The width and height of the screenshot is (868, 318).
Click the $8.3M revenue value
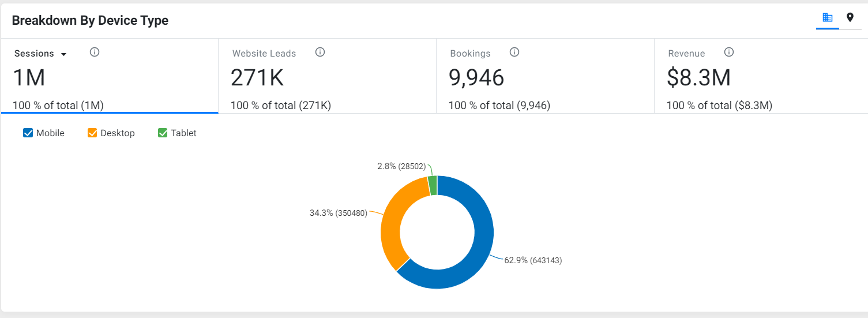click(698, 77)
